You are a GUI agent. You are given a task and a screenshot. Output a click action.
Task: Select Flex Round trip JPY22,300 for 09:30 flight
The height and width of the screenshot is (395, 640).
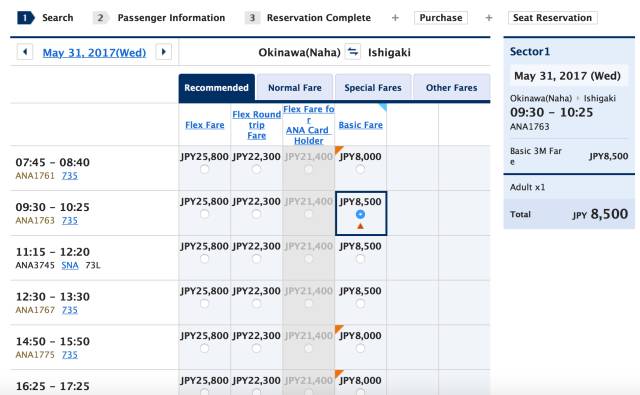[x=256, y=214]
